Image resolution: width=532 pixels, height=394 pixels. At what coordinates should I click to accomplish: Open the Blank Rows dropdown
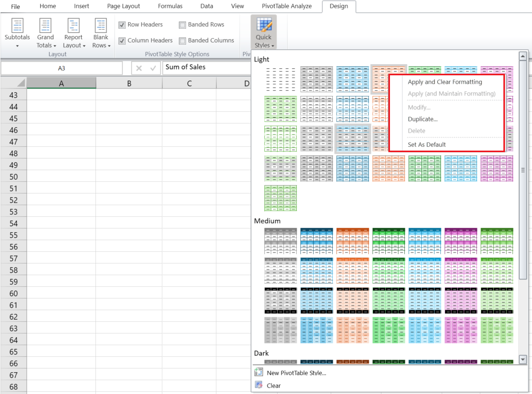[x=101, y=33]
